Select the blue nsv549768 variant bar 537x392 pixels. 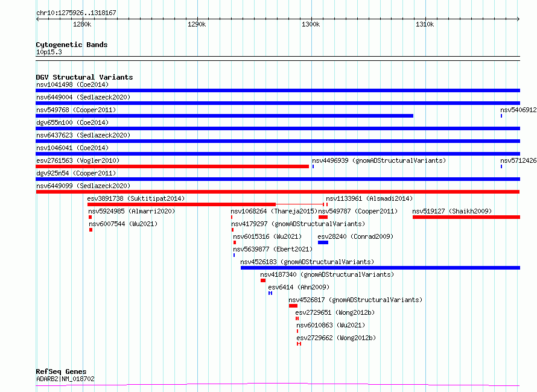pos(224,116)
